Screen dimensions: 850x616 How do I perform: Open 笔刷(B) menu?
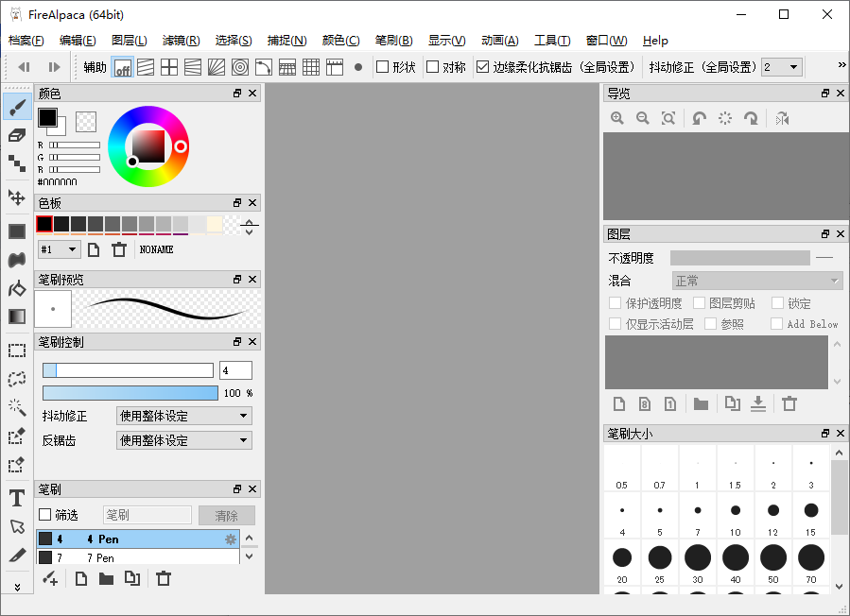[x=393, y=41]
